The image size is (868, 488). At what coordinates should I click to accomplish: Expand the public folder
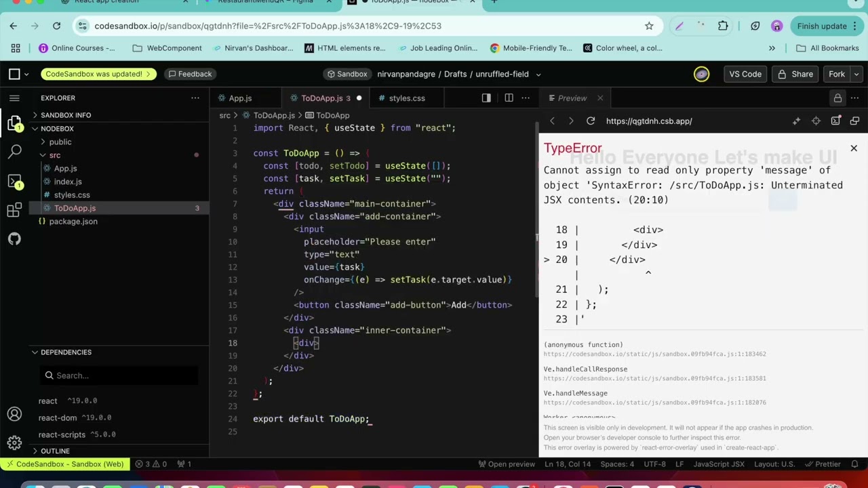point(60,142)
